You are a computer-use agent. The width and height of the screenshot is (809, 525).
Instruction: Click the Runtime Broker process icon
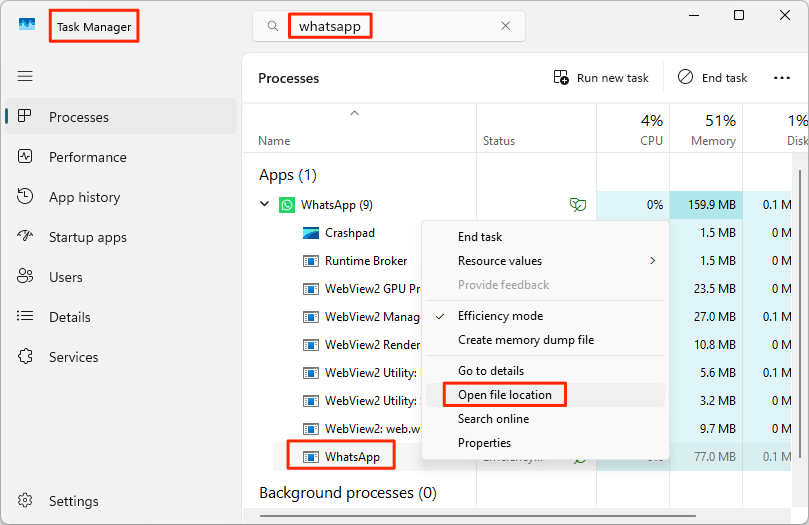point(311,261)
